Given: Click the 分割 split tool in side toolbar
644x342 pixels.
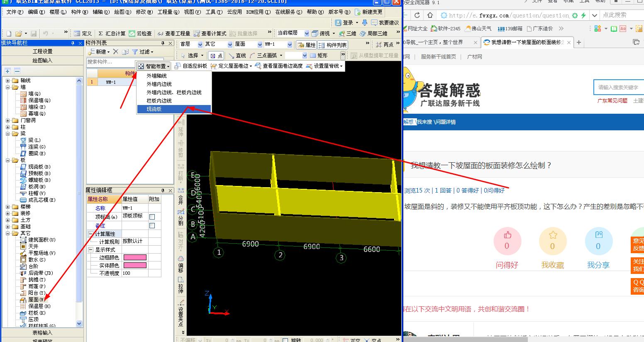Looking at the screenshot, I should (181, 217).
